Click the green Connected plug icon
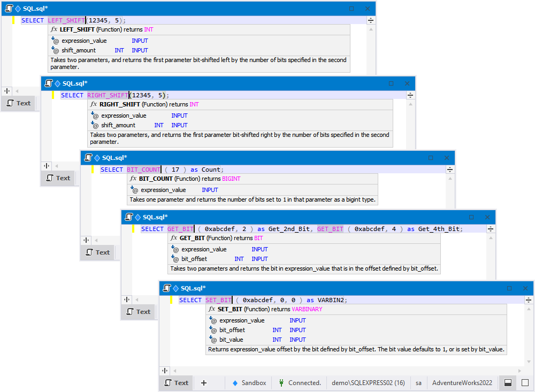The image size is (535, 392). [x=281, y=383]
